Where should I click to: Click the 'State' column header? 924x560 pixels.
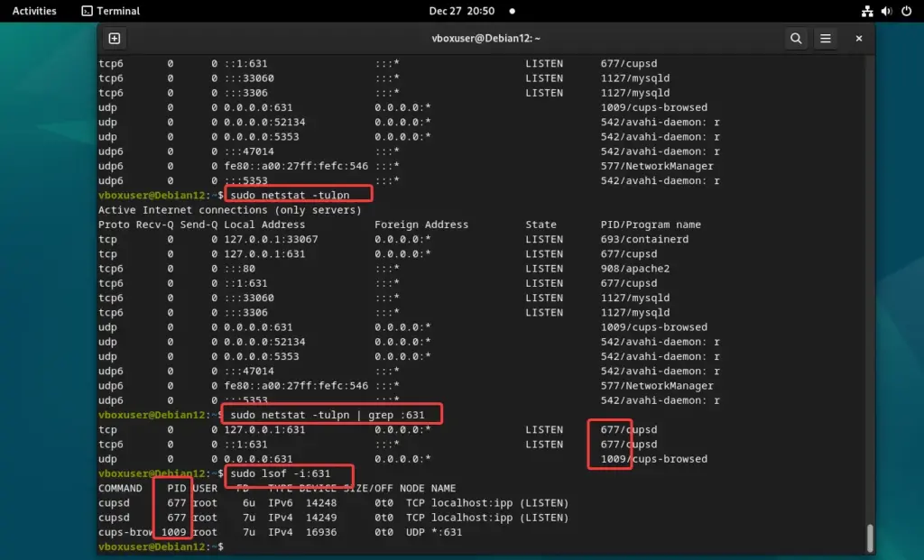point(541,225)
